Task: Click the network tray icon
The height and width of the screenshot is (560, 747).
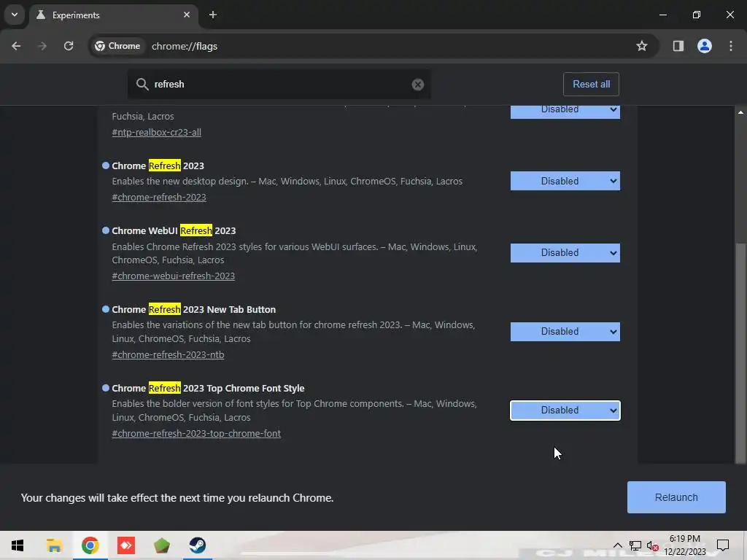Action: point(635,545)
